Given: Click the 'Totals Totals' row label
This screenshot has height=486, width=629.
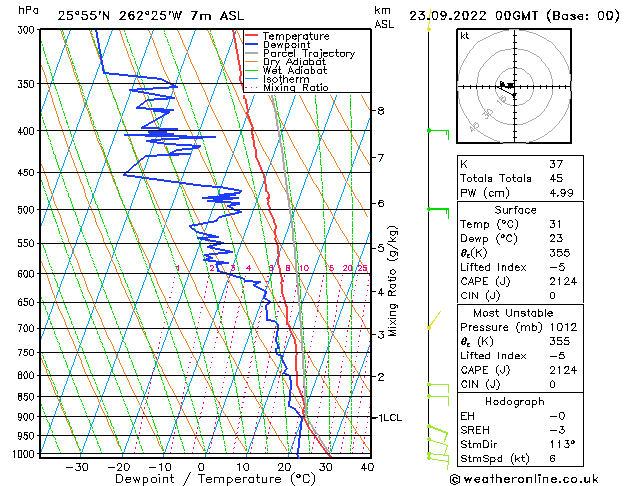Looking at the screenshot, I should 496,178.
